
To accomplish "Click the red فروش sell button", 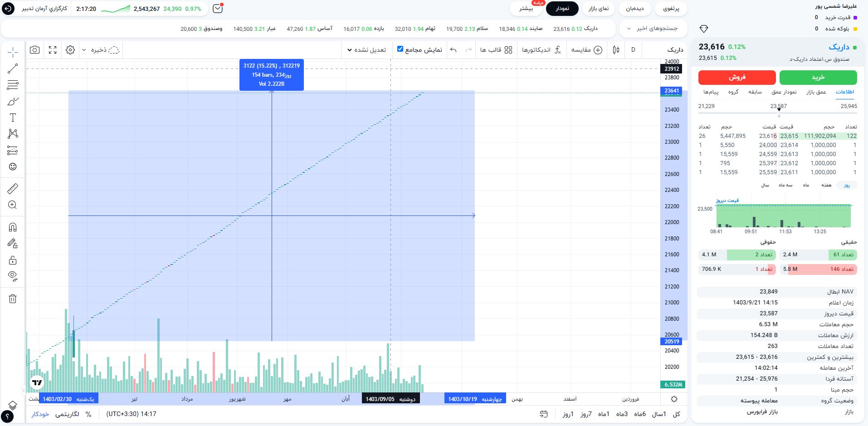I will click(737, 78).
